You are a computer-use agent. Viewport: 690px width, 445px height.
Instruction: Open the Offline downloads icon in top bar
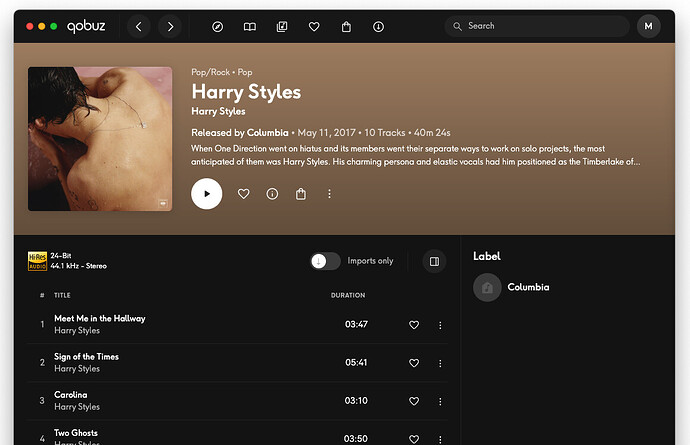click(x=378, y=27)
